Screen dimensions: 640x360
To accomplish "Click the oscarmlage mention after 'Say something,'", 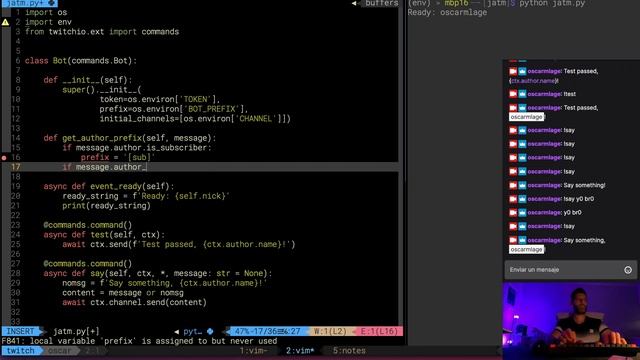I will click(527, 249).
